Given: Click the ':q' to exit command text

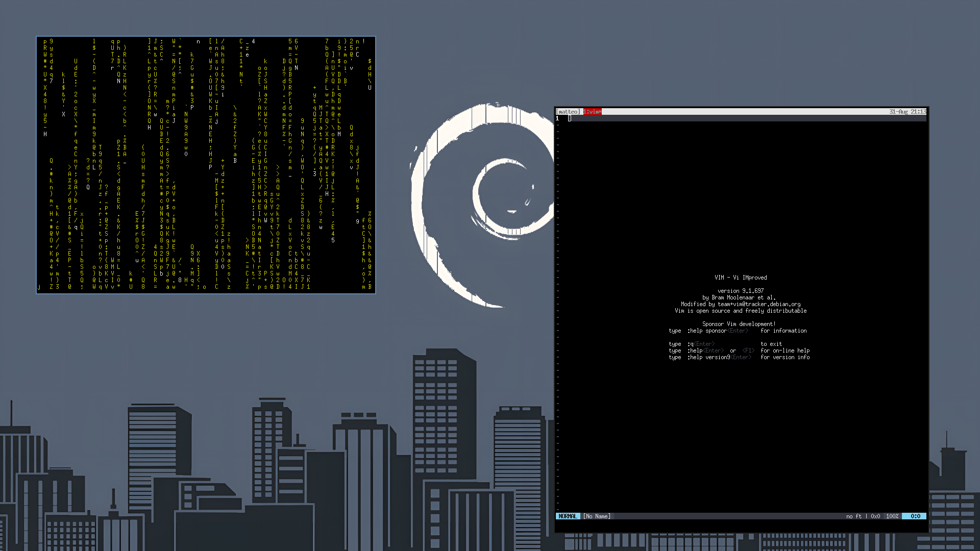Looking at the screenshot, I should 690,344.
